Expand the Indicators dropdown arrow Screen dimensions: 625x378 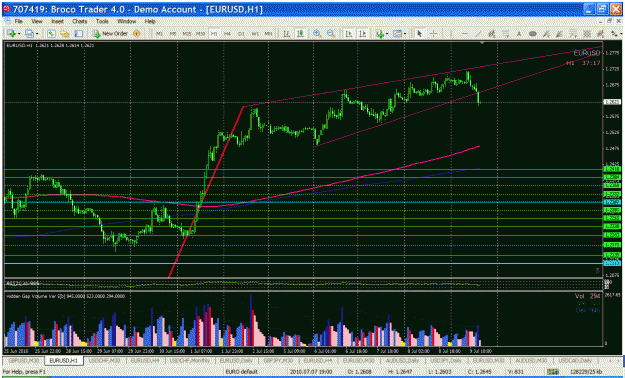coord(387,34)
